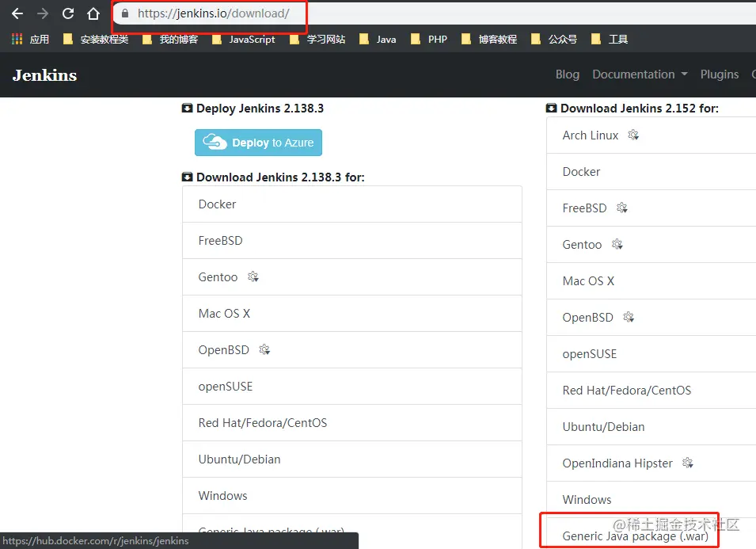Viewport: 756px width, 549px height.
Task: Open the Plugins menu item
Action: pos(720,74)
